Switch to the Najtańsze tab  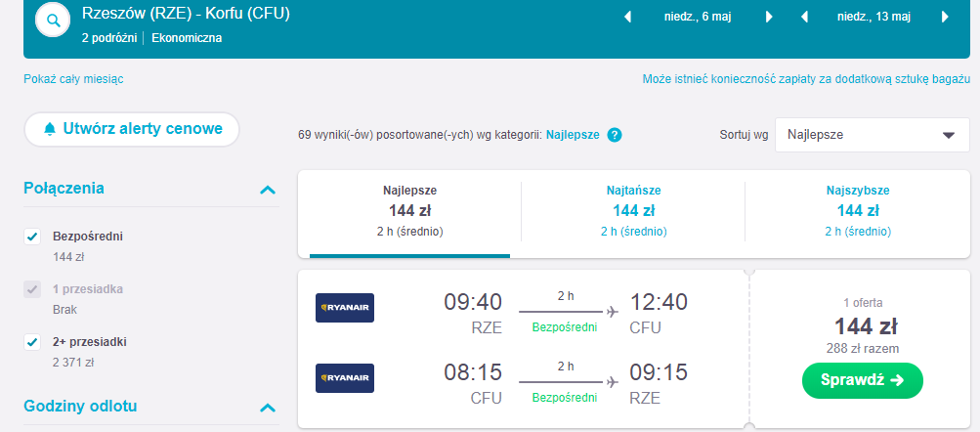point(633,211)
